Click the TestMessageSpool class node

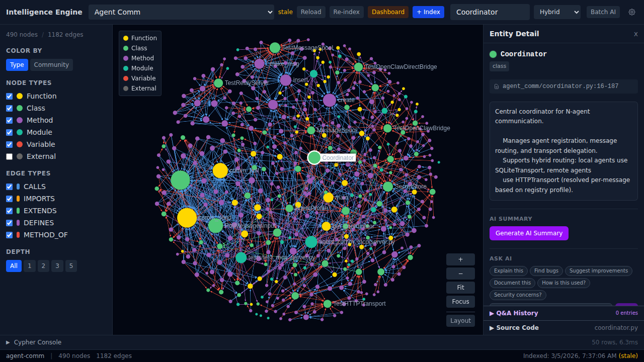[x=275, y=48]
